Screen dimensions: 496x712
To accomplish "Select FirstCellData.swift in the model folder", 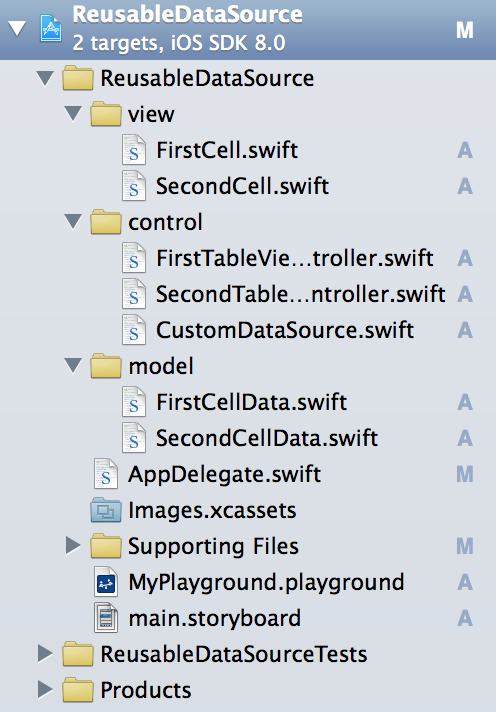I will 251,402.
